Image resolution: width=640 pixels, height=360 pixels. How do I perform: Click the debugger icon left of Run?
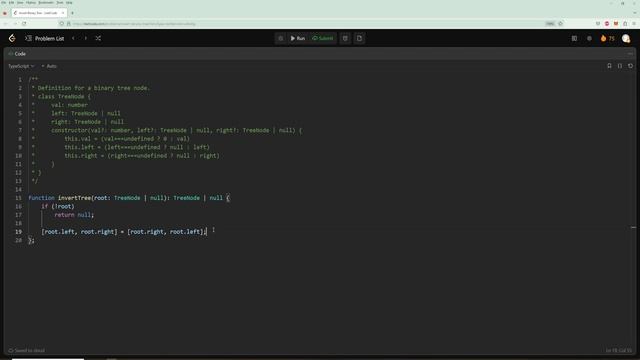[280, 38]
